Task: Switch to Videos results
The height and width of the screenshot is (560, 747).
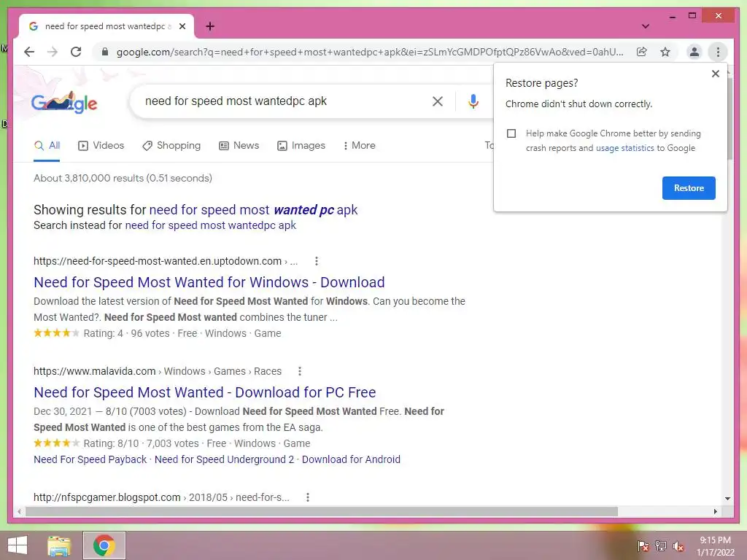Action: 101,146
